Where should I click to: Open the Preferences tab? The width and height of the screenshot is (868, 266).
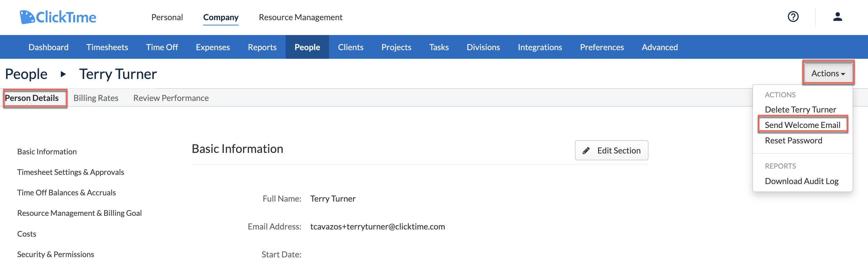coord(602,47)
